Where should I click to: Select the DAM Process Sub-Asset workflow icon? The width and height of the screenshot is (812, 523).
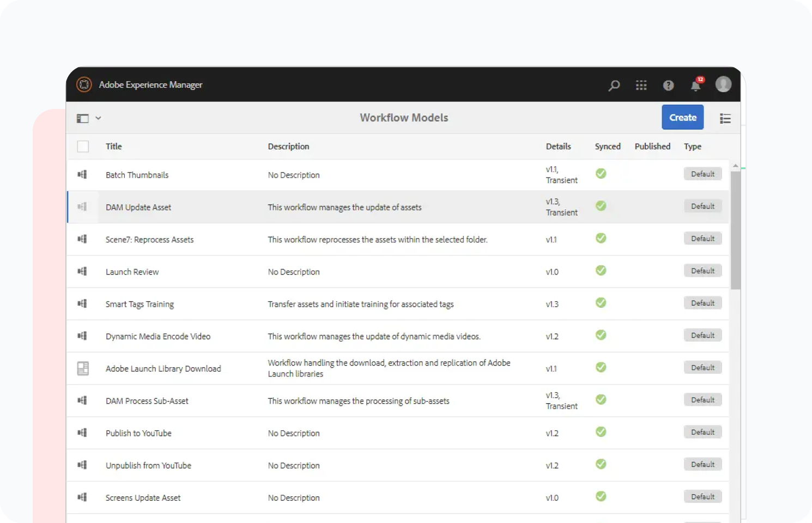click(x=82, y=400)
